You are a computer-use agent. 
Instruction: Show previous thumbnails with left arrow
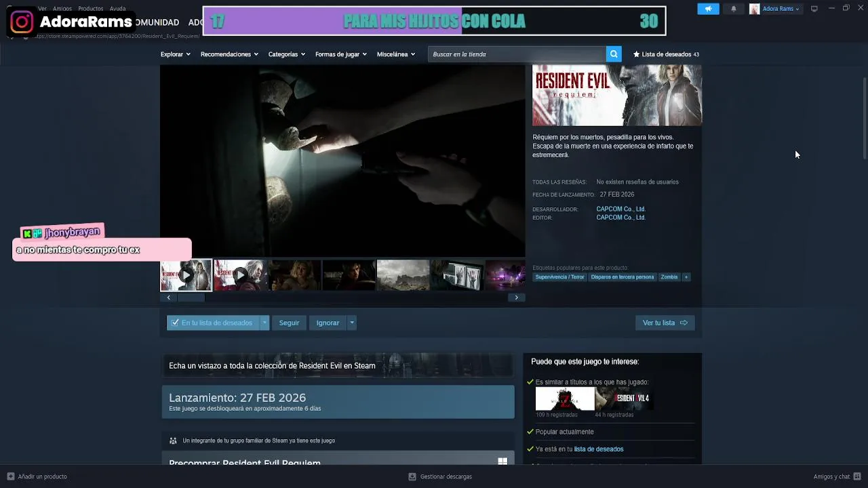click(168, 298)
